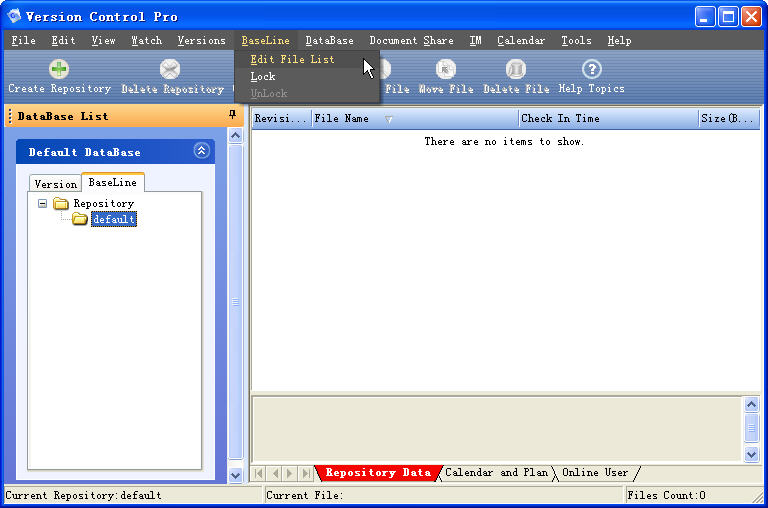The image size is (768, 508).
Task: Click 'Files Count:0' status bar entry
Action: [666, 495]
